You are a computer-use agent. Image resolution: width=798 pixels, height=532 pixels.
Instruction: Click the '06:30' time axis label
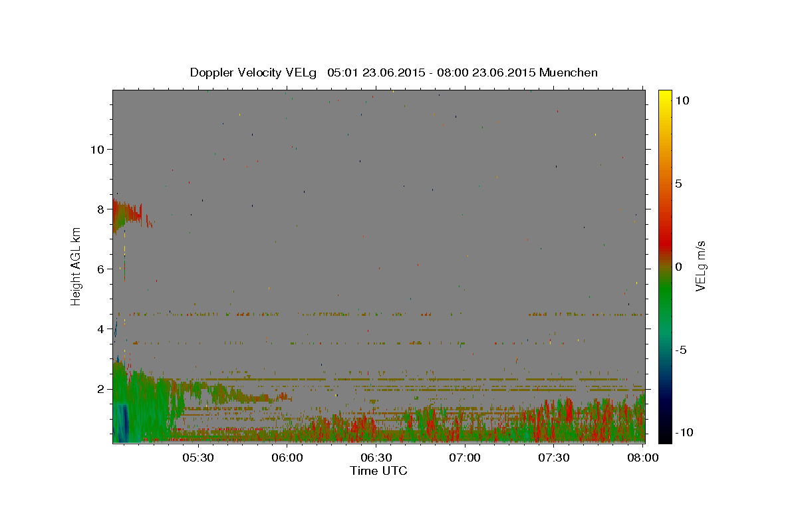pyautogui.click(x=376, y=458)
